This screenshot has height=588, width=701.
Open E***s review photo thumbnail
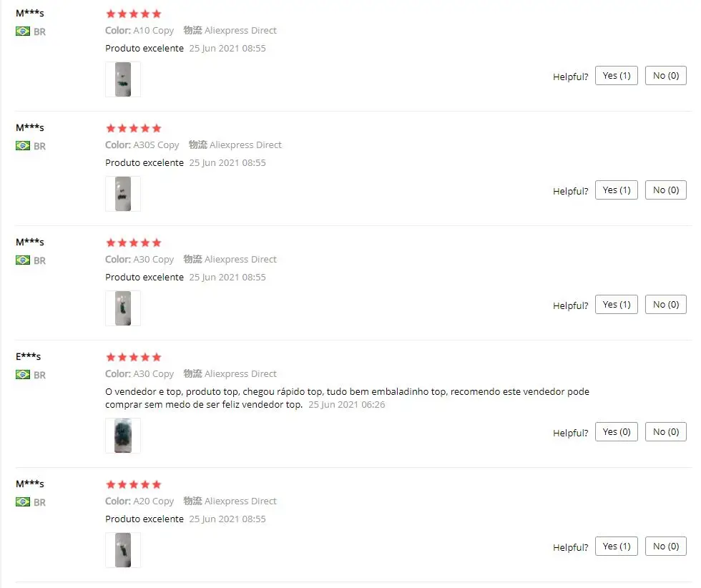123,436
